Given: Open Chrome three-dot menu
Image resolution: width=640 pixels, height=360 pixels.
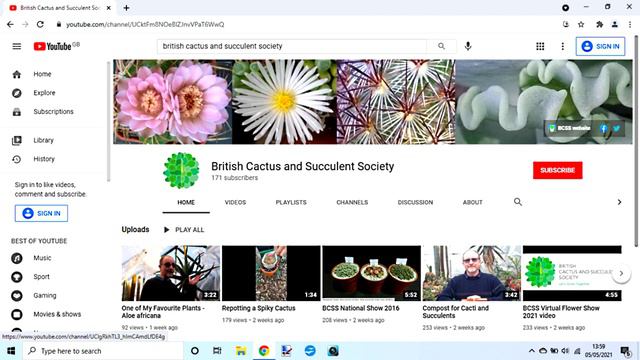Looking at the screenshot, I should coord(630,24).
